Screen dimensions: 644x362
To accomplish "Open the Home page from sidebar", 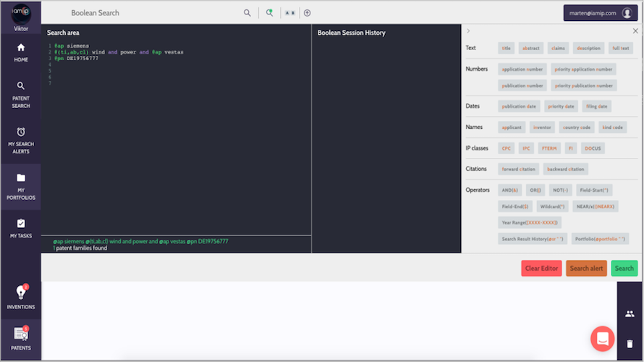I will (20, 52).
